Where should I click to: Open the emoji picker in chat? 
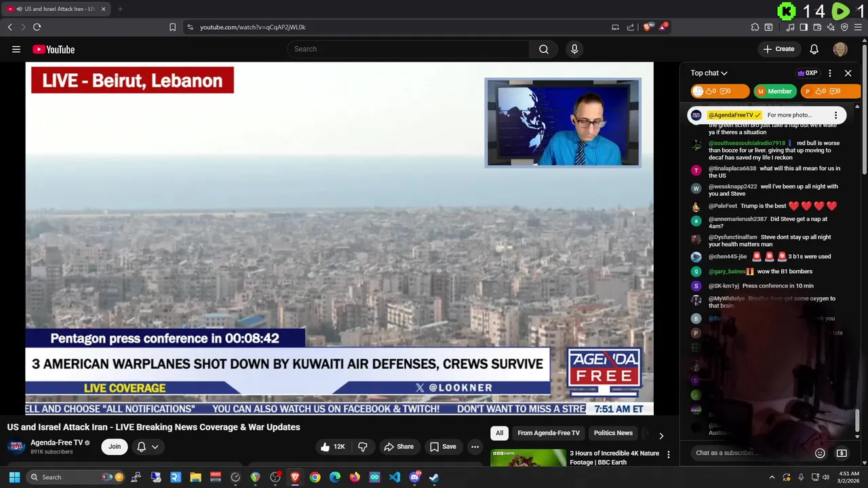point(820,453)
